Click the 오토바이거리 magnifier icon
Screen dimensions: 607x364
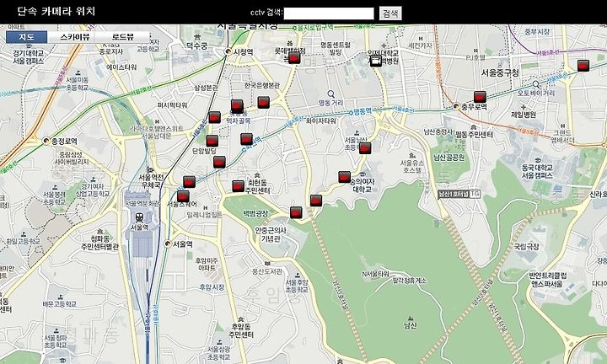[536, 84]
